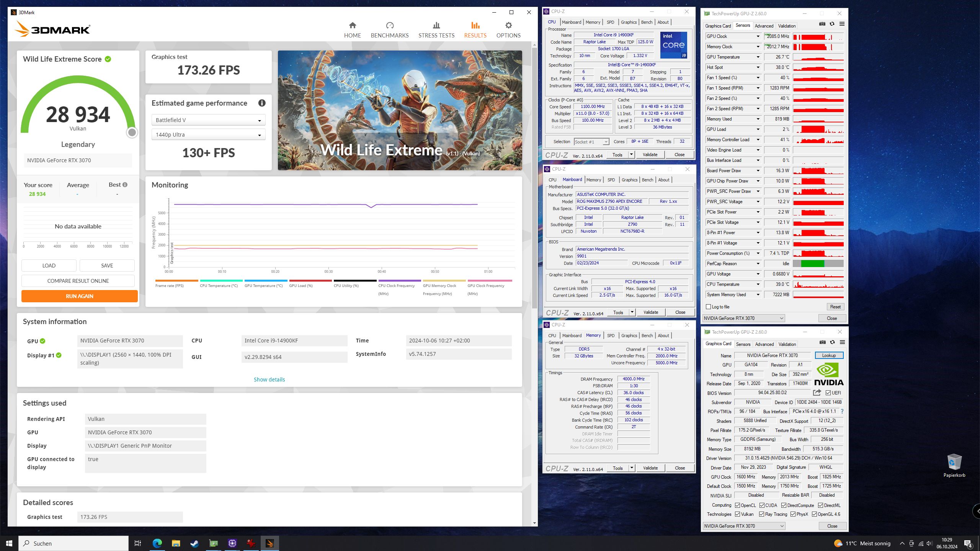
Task: Click COMPARE RESULT ONLINE button
Action: click(78, 281)
